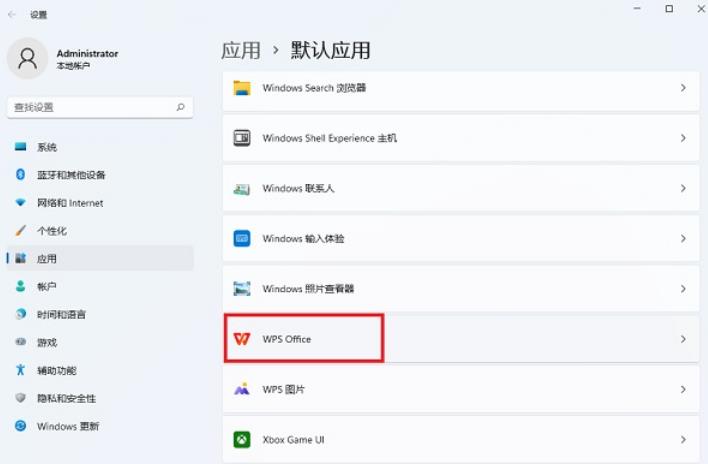Click the Windows 输入体验 keyboard icon
The image size is (708, 464).
(242, 238)
